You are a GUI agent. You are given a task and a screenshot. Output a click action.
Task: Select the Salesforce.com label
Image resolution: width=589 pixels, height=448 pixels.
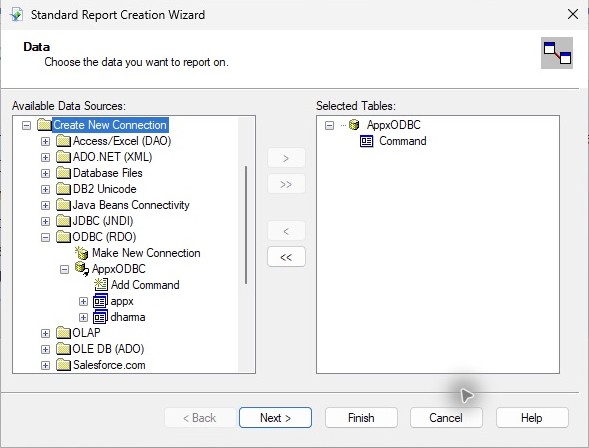[x=109, y=365]
